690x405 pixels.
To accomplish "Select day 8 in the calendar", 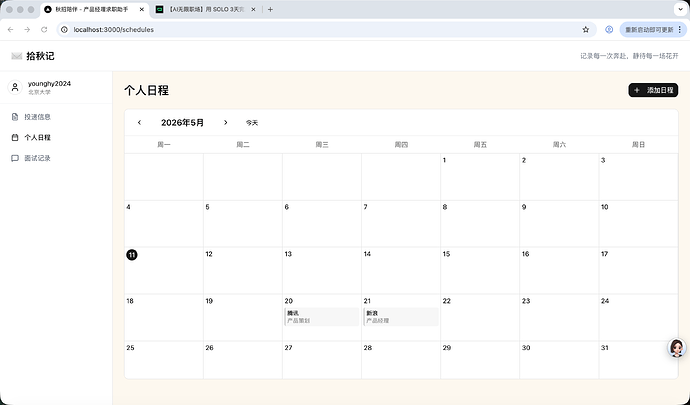I will pyautogui.click(x=445, y=207).
